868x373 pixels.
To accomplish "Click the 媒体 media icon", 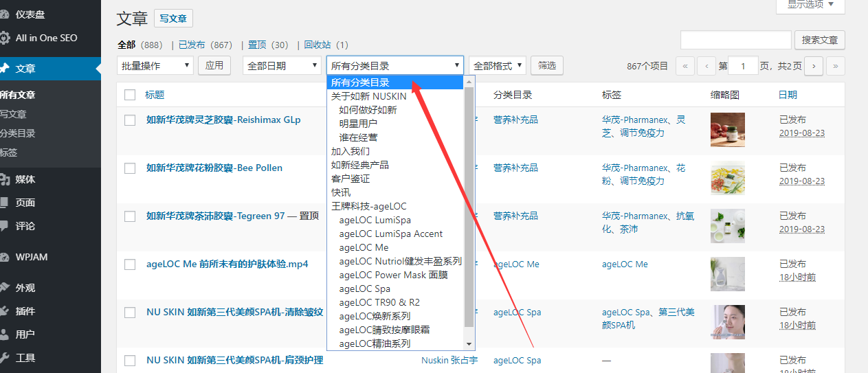I will [4, 179].
